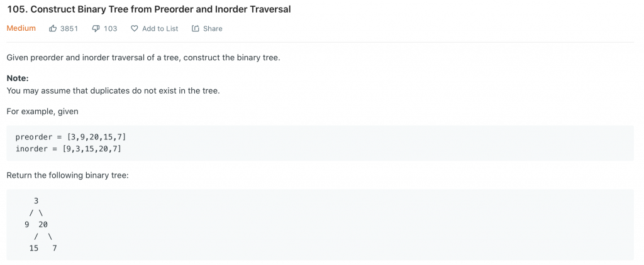Click the inorder array code line
Screen dimensions: 644x265
pos(68,148)
